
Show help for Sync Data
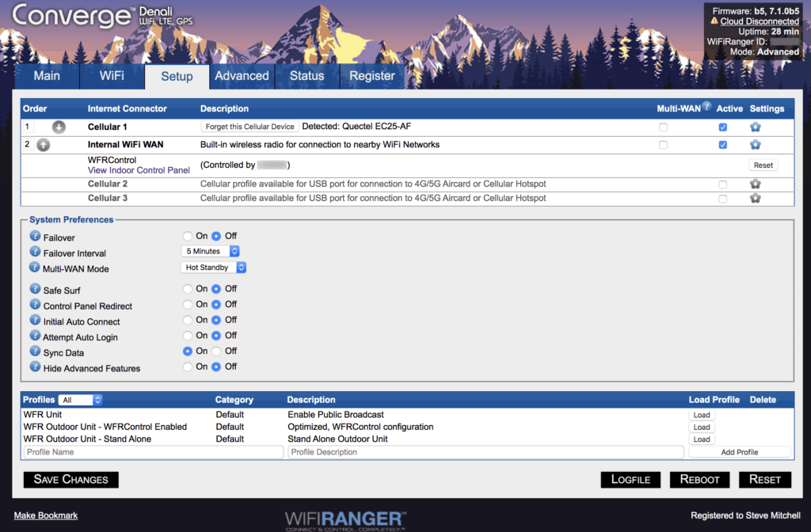tap(35, 351)
